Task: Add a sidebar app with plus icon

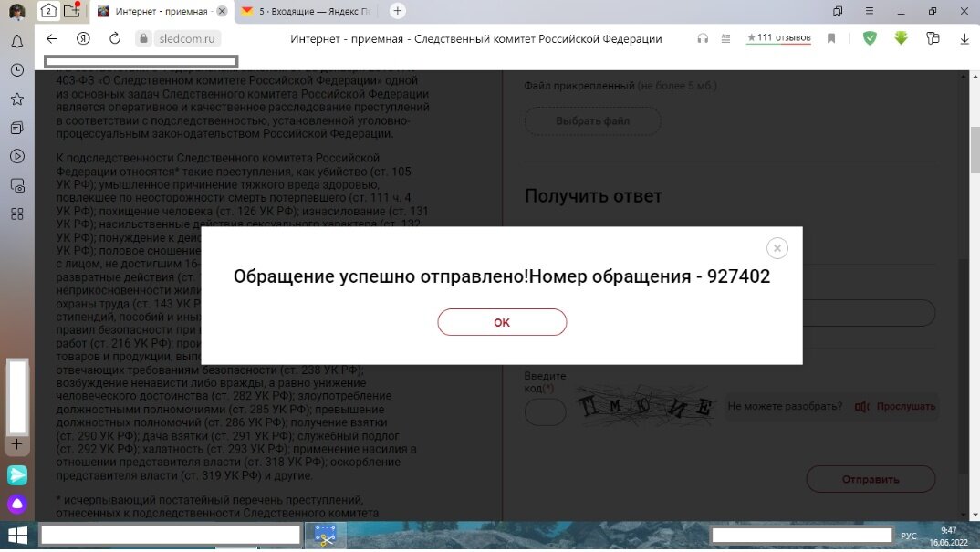Action: [16, 444]
